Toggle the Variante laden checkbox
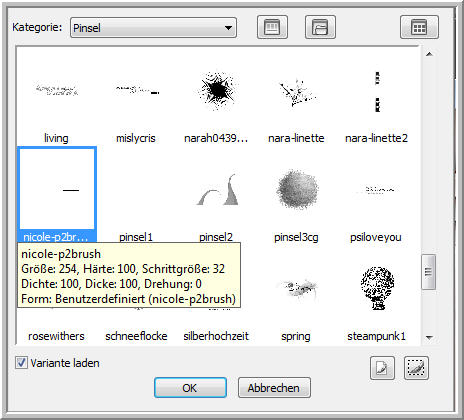This screenshot has width=464, height=420. pos(21,363)
